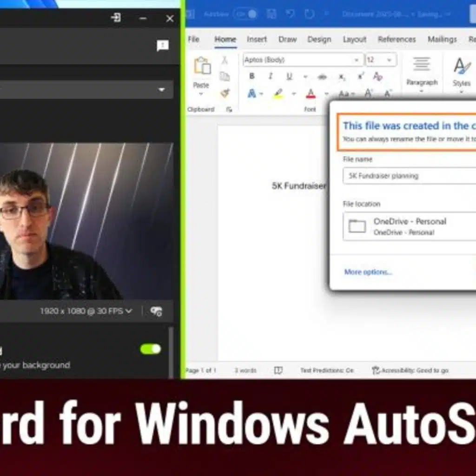This screenshot has width=476, height=476.
Task: Open the Styles gallery icon
Action: point(462,66)
